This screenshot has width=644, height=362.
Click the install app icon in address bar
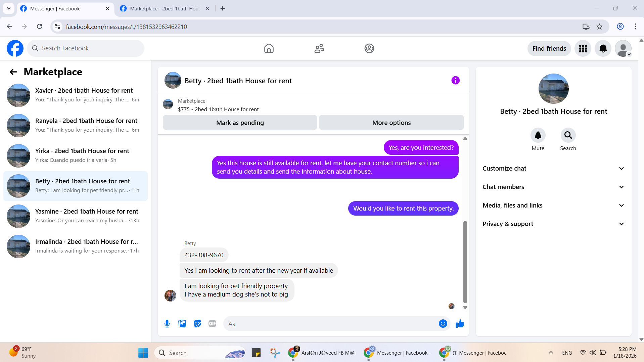[x=586, y=27]
